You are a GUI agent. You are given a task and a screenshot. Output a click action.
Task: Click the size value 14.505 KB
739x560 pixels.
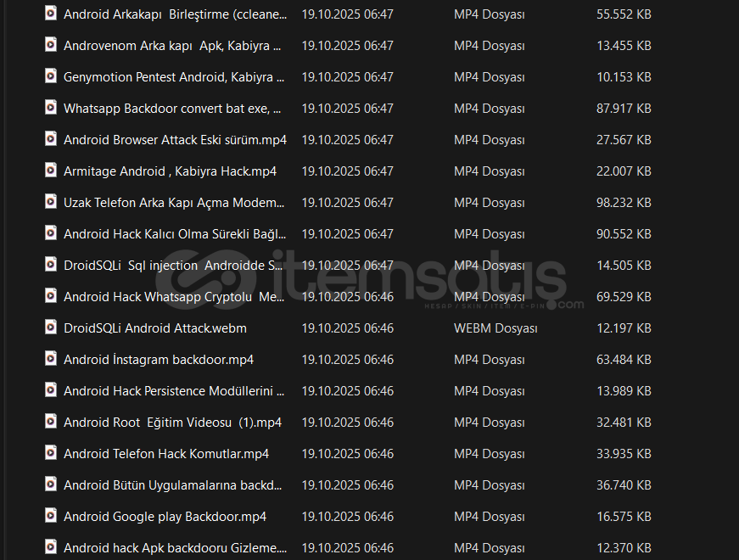[x=624, y=266]
